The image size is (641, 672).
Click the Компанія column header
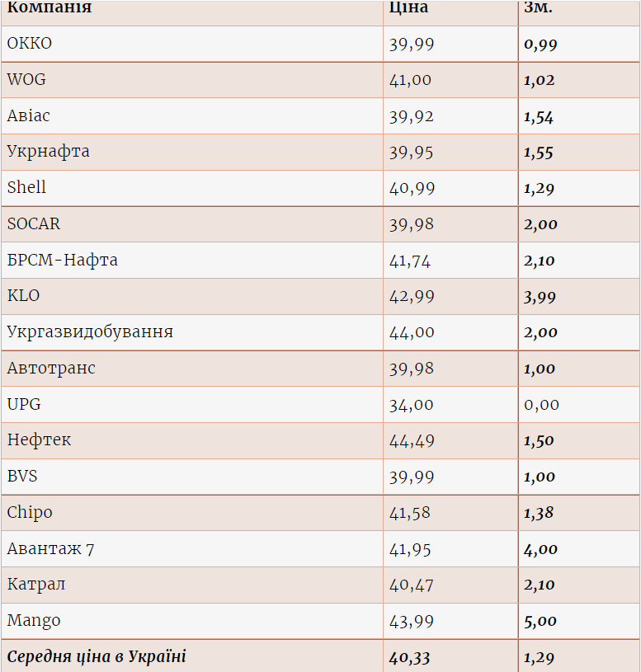pos(49,8)
